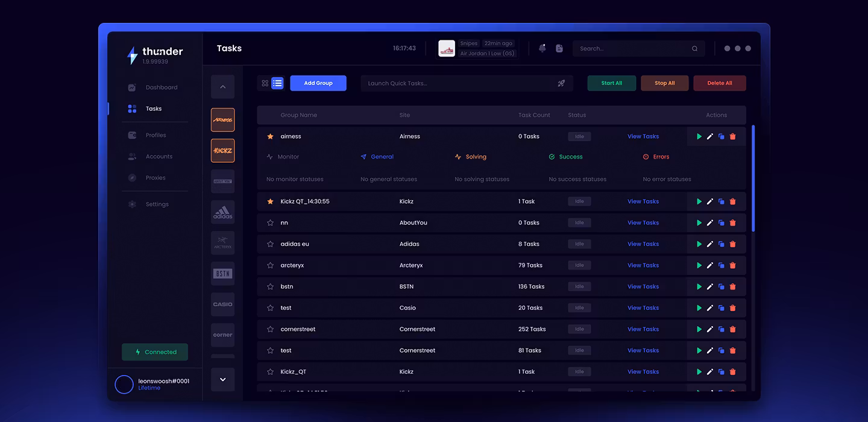Open View Tasks for cornerstreet group
The width and height of the screenshot is (868, 422).
(643, 329)
